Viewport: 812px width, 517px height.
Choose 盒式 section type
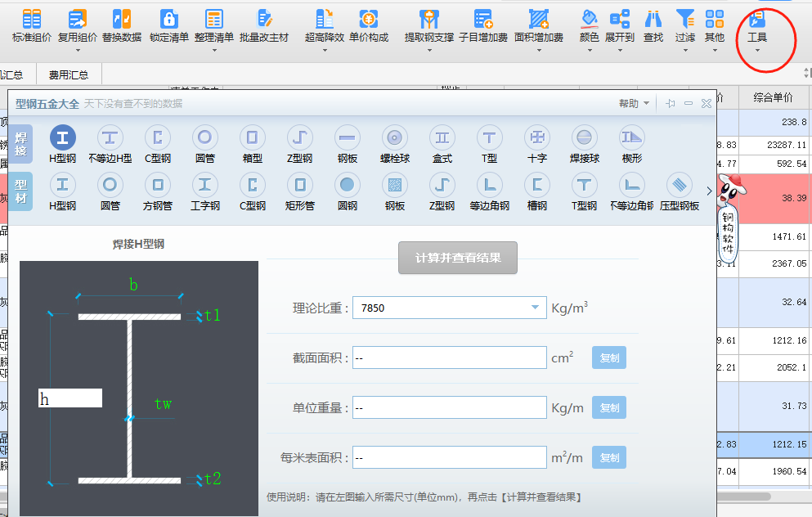pyautogui.click(x=442, y=144)
